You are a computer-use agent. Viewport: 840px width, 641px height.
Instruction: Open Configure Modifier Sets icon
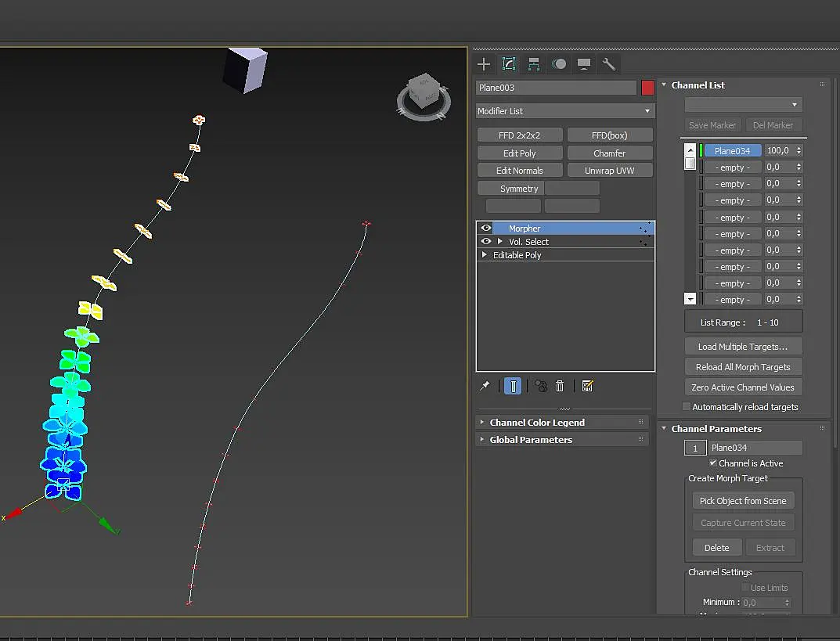click(587, 386)
